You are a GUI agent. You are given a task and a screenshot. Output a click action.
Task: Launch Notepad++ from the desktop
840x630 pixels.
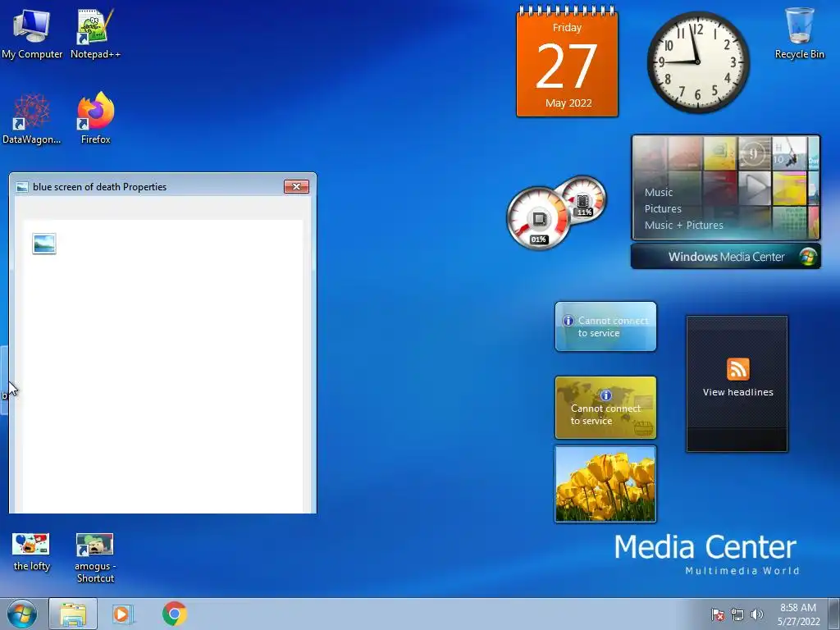tap(95, 33)
